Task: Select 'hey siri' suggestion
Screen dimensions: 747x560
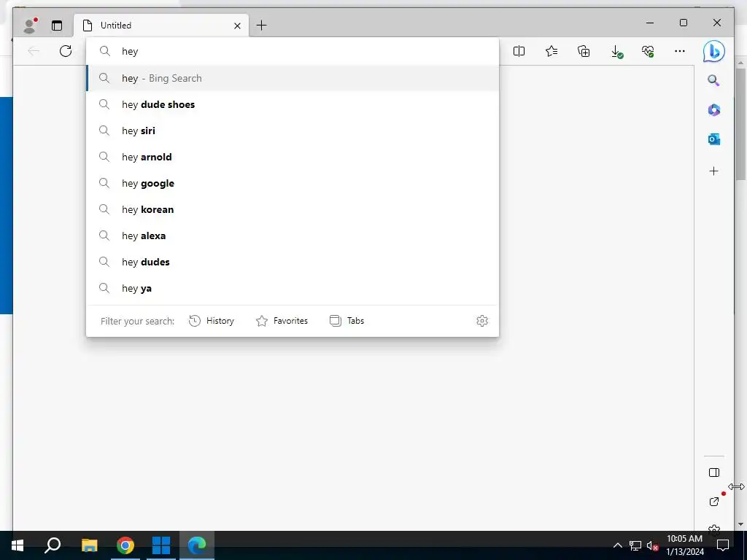Action: (293, 131)
